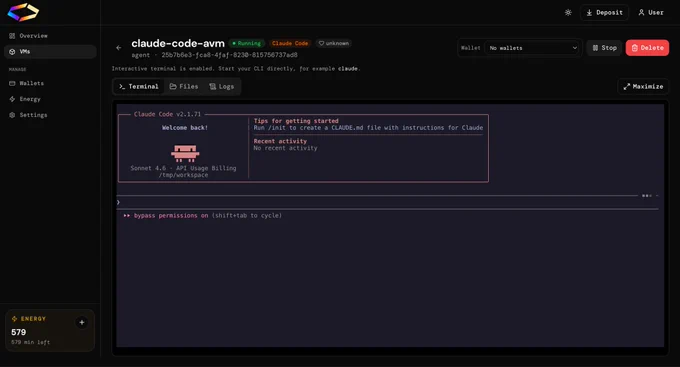Click the Deposit button
This screenshot has width=680, height=367.
pos(604,13)
